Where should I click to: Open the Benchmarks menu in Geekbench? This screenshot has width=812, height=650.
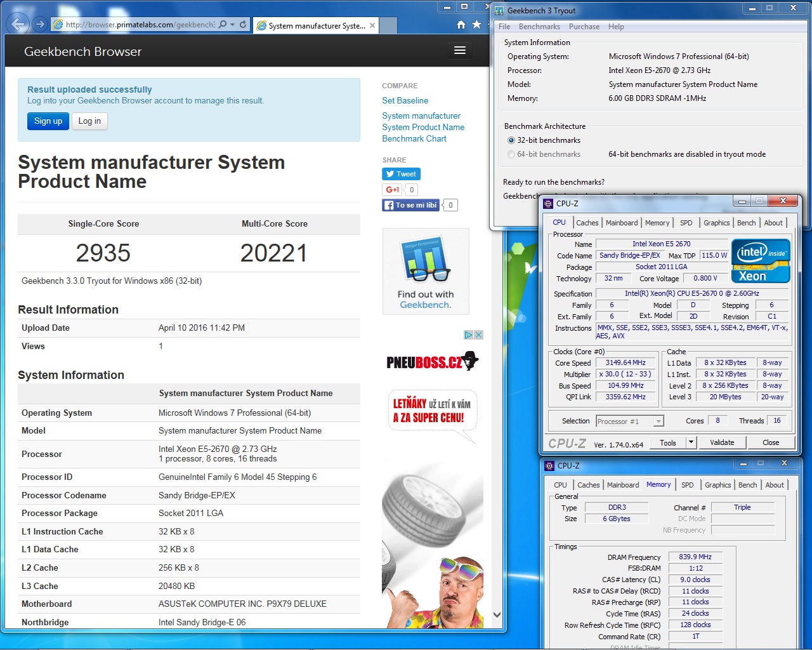[539, 27]
